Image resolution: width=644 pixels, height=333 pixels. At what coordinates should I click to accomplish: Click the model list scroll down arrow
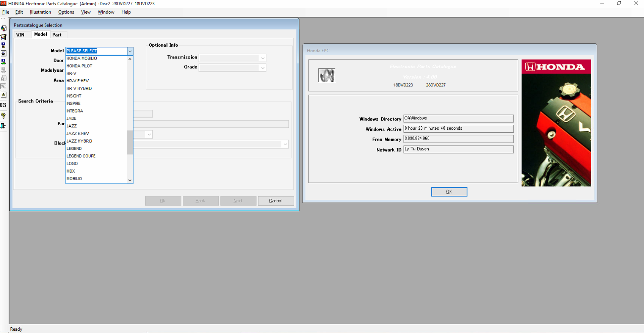click(x=130, y=180)
